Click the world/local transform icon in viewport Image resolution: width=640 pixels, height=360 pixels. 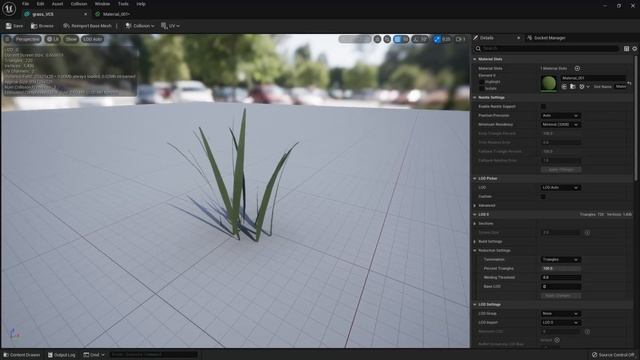click(x=377, y=39)
